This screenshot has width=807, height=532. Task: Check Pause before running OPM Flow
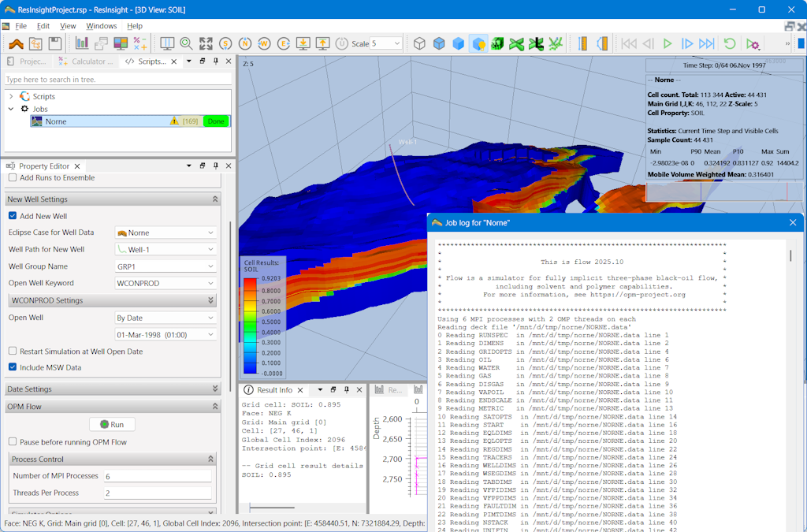(x=13, y=442)
